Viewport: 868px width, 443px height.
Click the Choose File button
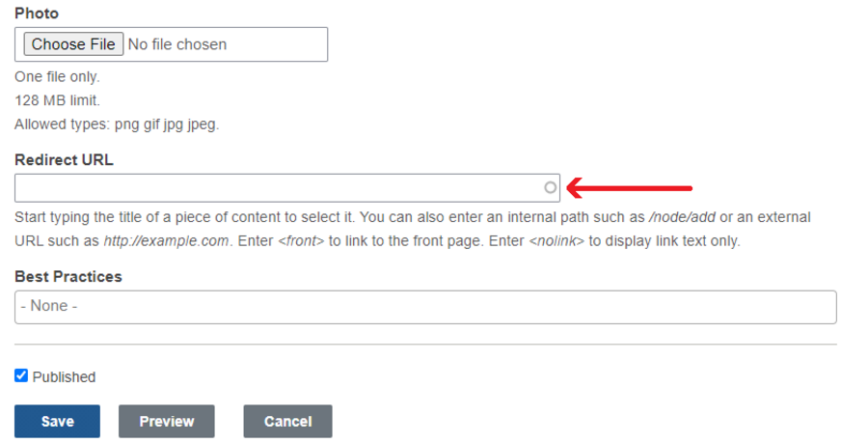pyautogui.click(x=73, y=44)
